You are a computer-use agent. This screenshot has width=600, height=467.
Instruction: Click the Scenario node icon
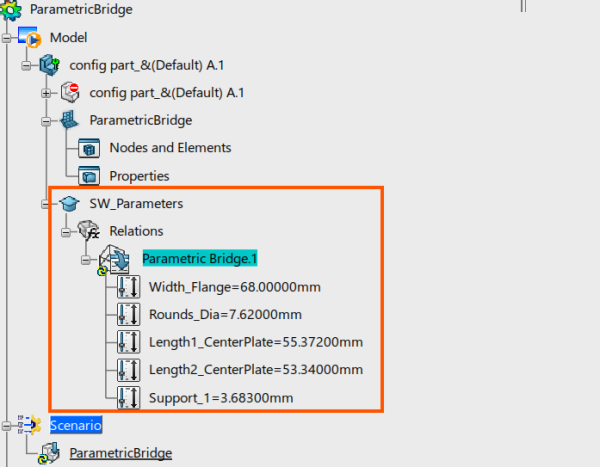click(x=29, y=425)
